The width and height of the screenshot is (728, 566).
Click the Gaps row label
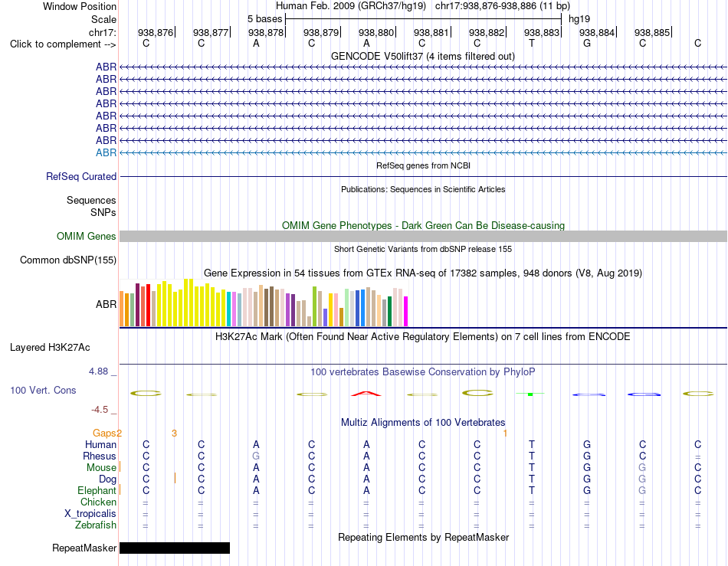pyautogui.click(x=104, y=433)
